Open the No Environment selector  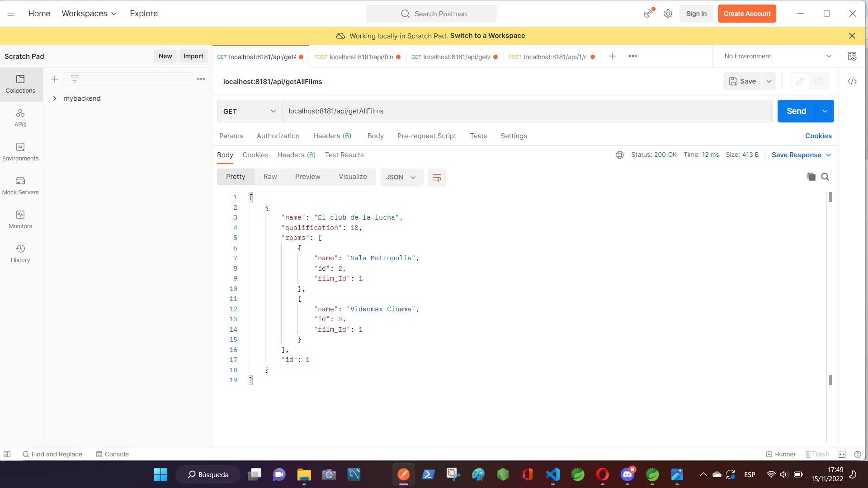pyautogui.click(x=778, y=56)
